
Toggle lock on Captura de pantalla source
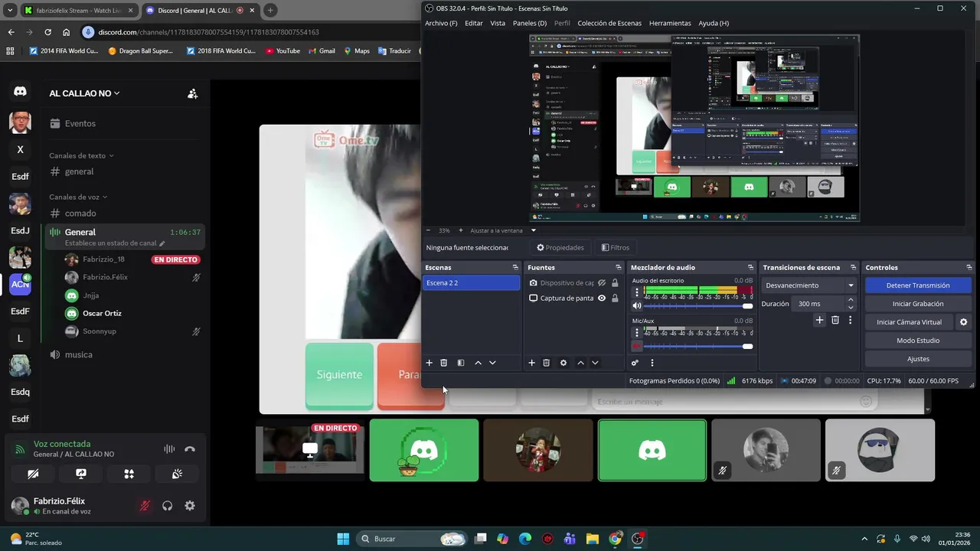pyautogui.click(x=615, y=298)
